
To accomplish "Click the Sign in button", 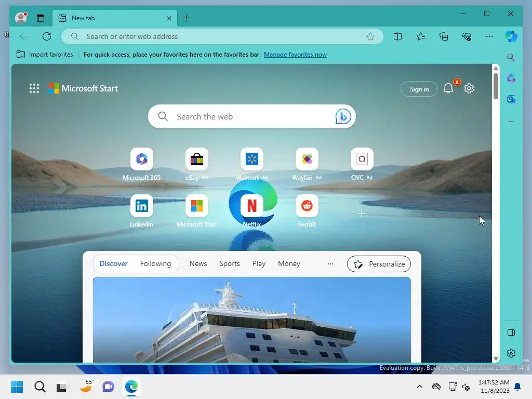I will pyautogui.click(x=419, y=89).
